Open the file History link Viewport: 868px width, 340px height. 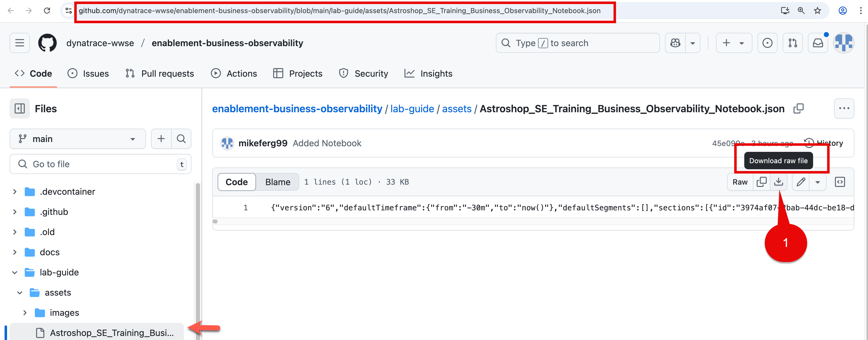click(824, 143)
